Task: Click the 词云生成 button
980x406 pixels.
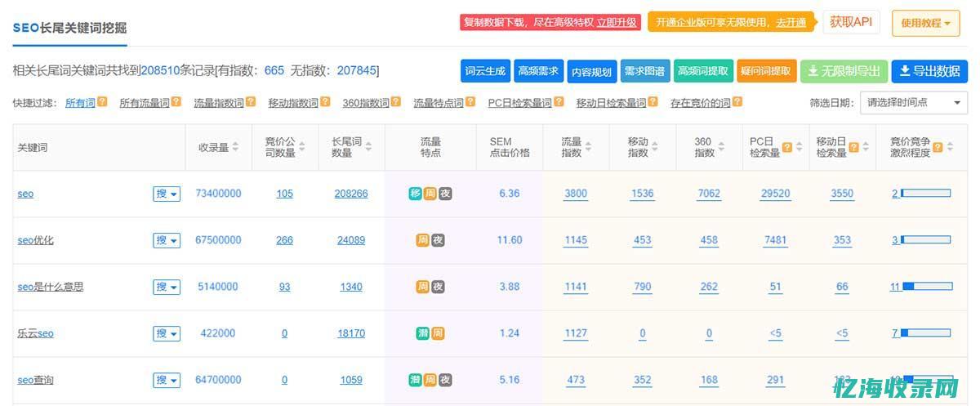Action: pyautogui.click(x=486, y=71)
